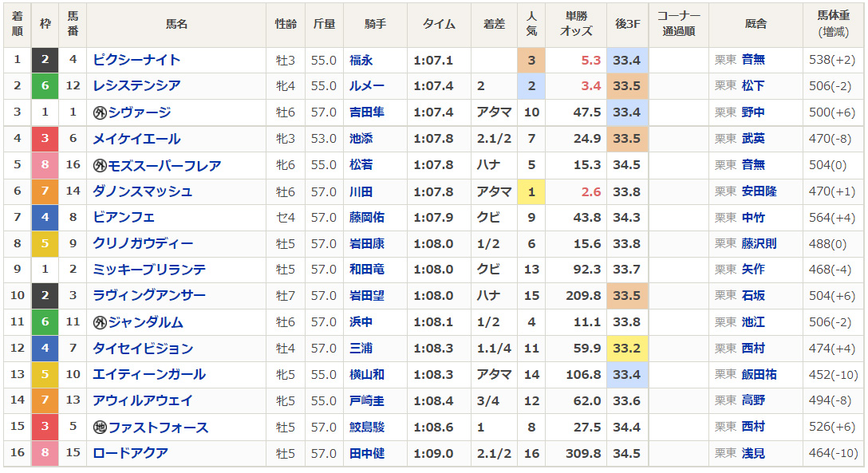Click margin value 2.1/2 in メイケイエール row

pos(494,138)
